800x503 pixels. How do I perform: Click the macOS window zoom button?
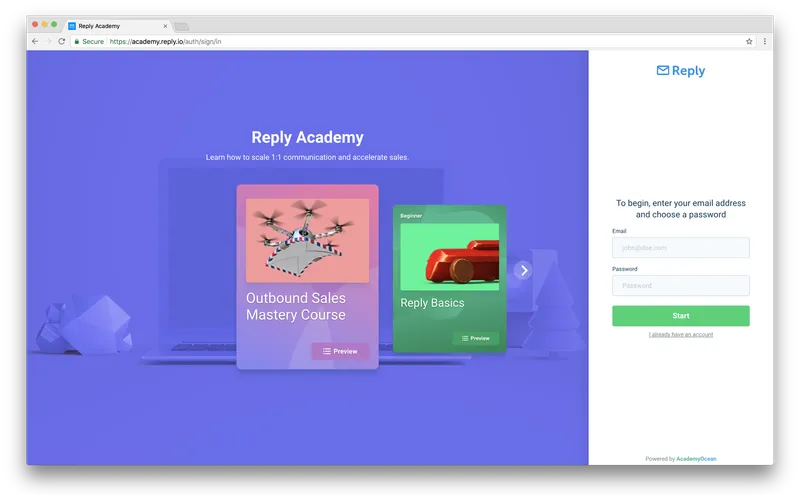54,24
